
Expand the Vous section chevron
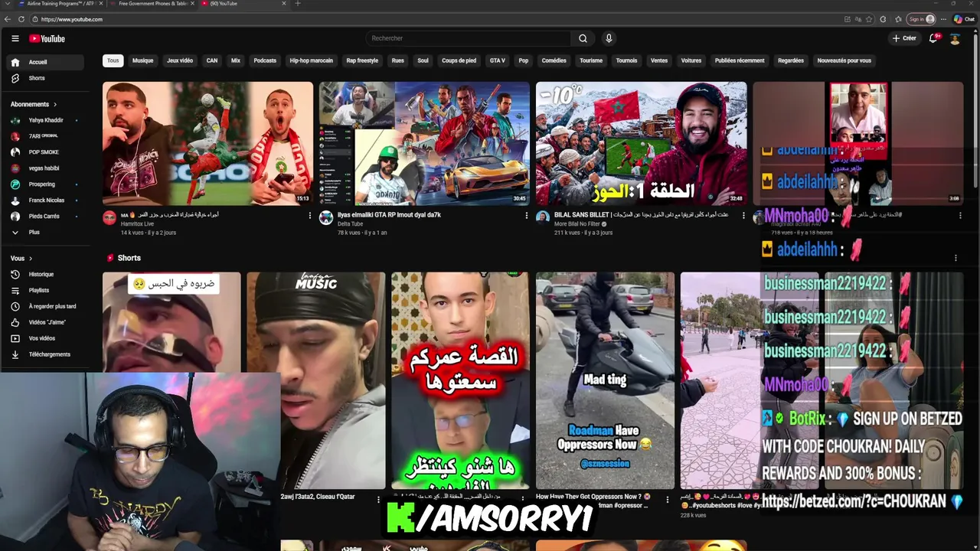tap(31, 259)
